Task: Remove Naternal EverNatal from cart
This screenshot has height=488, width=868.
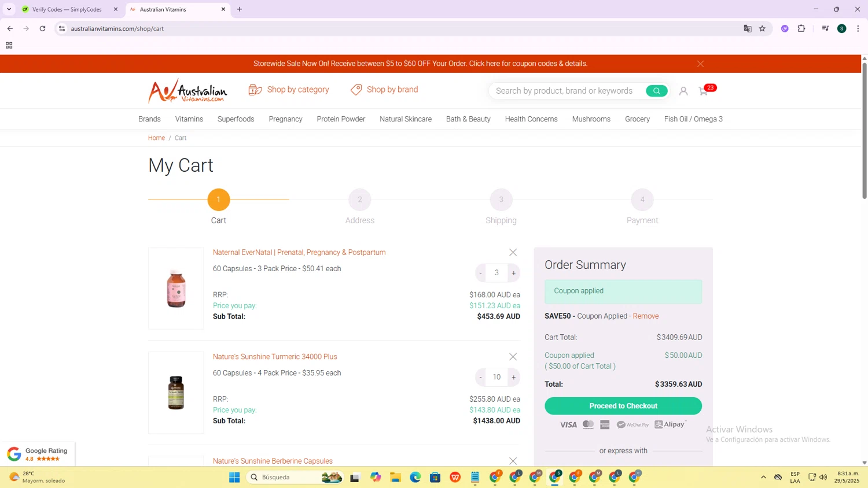Action: click(513, 253)
